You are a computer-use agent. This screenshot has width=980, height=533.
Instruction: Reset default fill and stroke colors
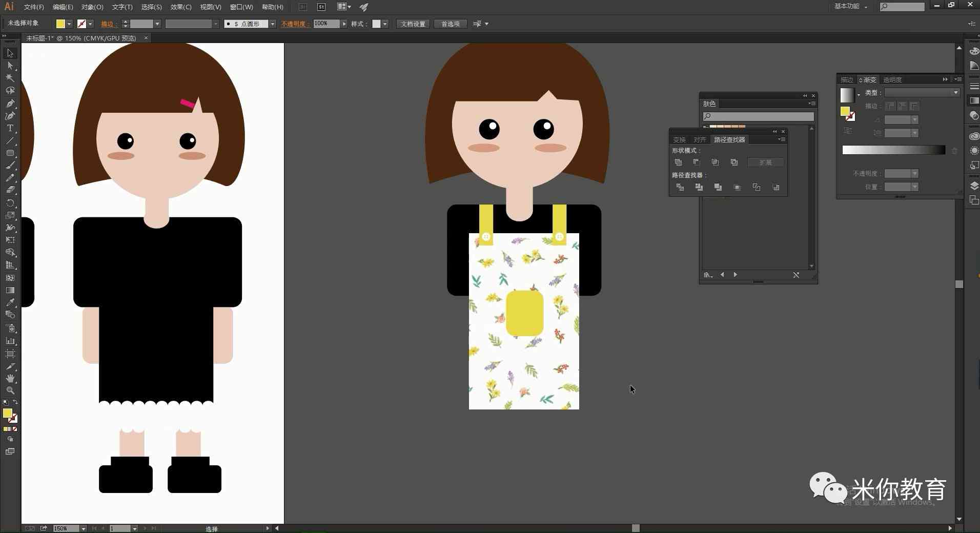coord(5,403)
